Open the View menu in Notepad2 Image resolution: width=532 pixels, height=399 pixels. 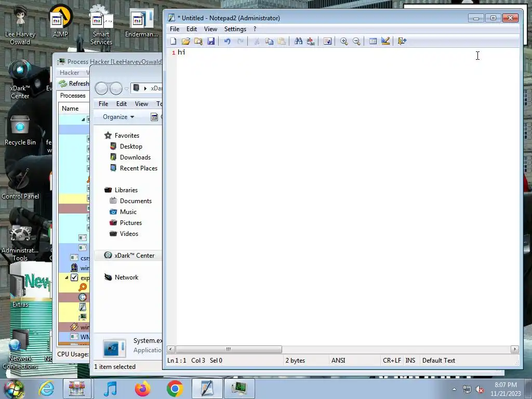tap(210, 29)
